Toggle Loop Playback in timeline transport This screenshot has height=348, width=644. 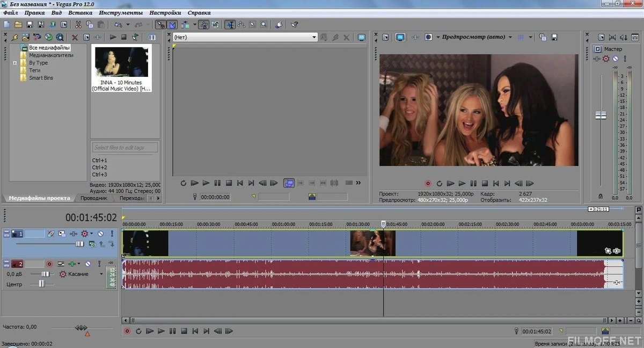[138, 331]
